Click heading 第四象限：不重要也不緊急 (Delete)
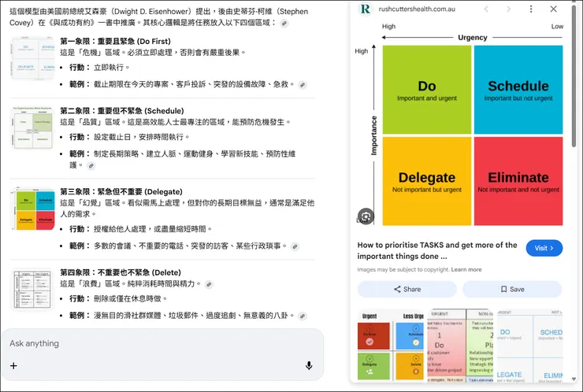This screenshot has height=392, width=583. 121,272
